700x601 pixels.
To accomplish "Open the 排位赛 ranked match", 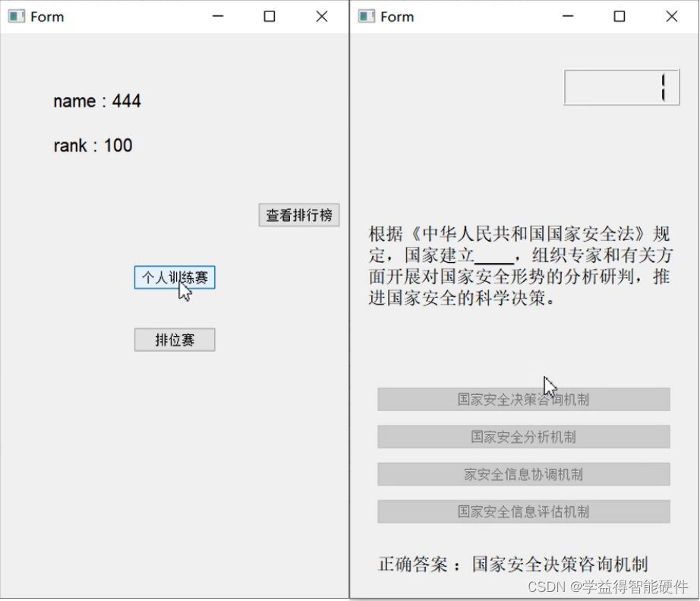I will [x=175, y=340].
